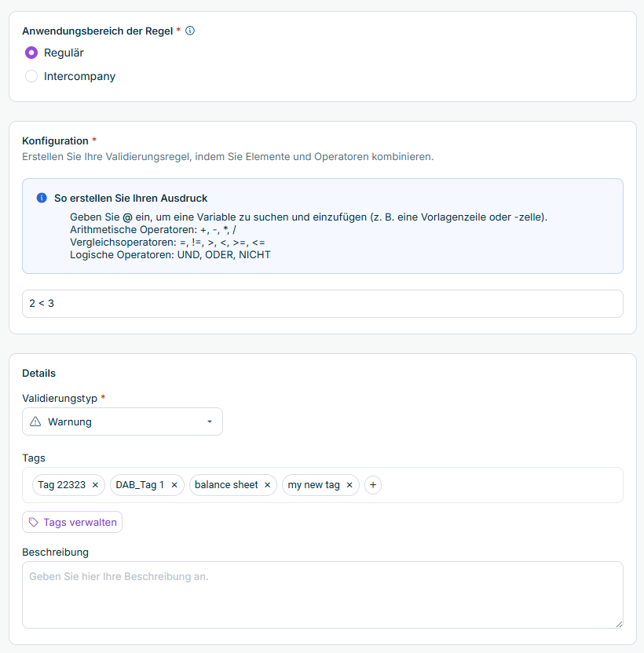Click the expression field containing 2 < 3
Screen dimensions: 644x653
(x=323, y=304)
